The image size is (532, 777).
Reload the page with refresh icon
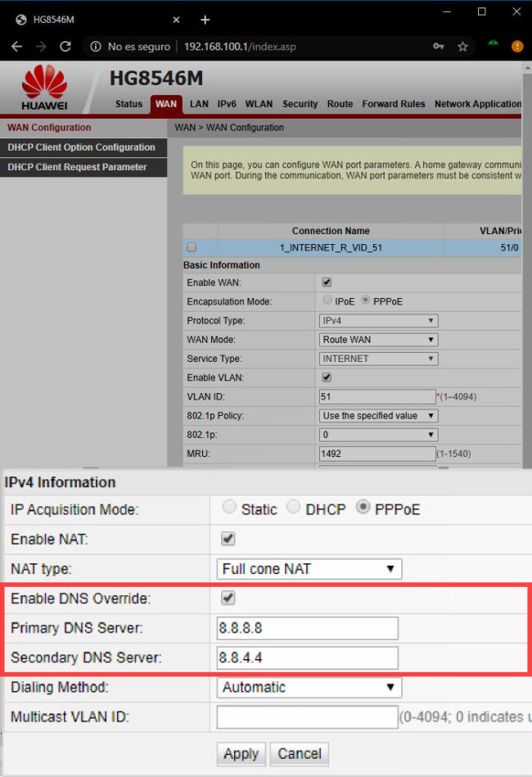(x=65, y=47)
